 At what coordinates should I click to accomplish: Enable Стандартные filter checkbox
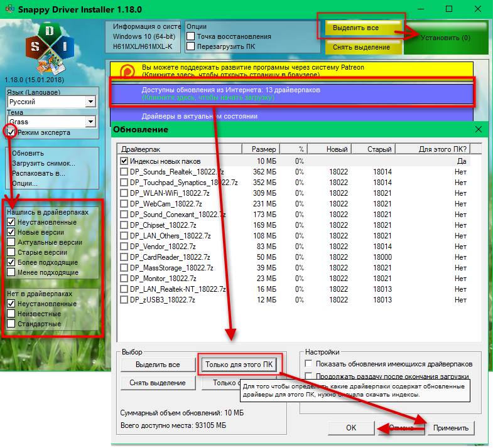11,324
